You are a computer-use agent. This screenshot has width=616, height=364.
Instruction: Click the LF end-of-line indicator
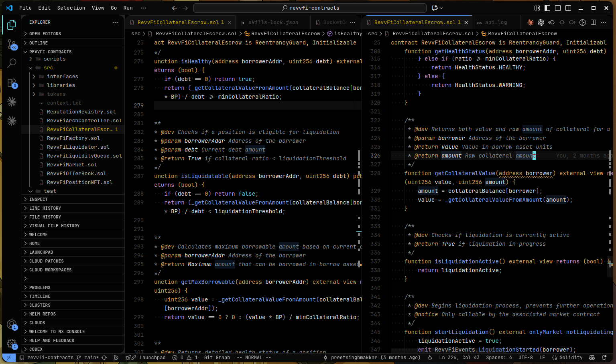point(542,358)
